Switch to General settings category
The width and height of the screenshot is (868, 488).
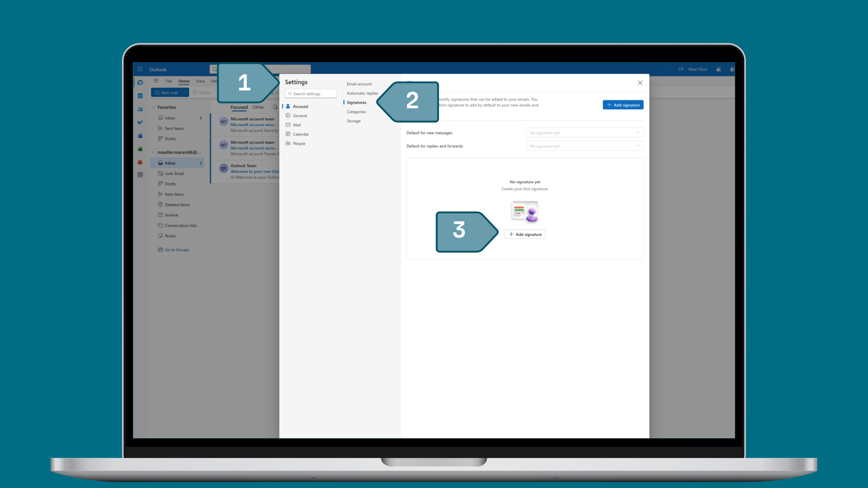click(x=300, y=116)
